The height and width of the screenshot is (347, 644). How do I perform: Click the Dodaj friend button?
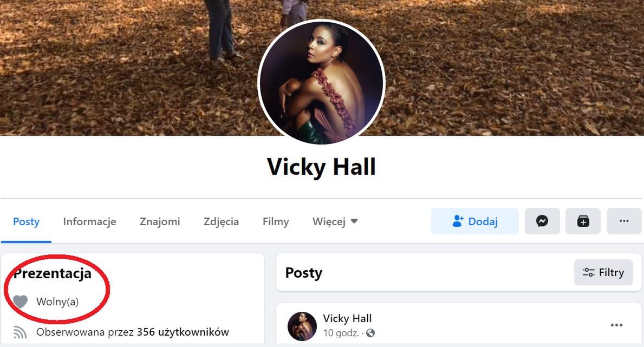(475, 221)
